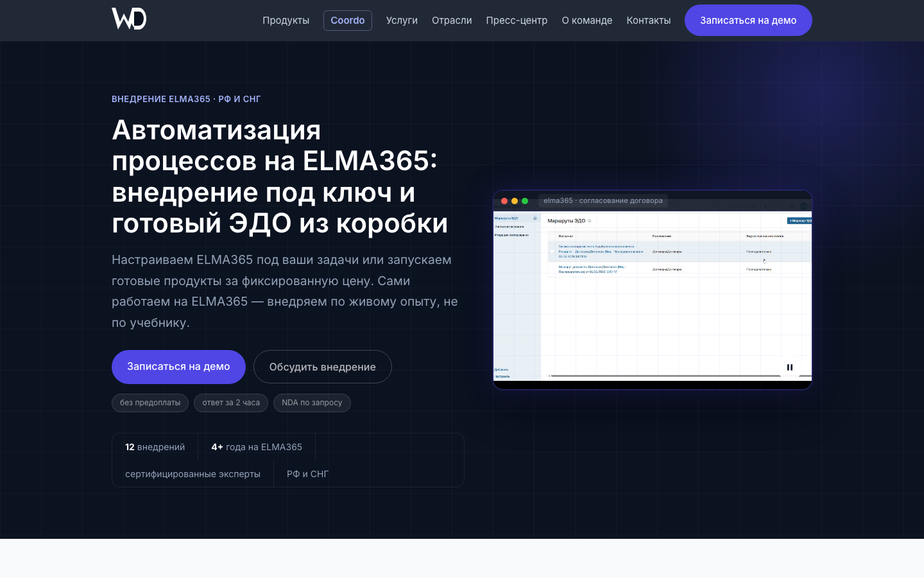Click Записаться на демо below the hero text

[x=178, y=367]
